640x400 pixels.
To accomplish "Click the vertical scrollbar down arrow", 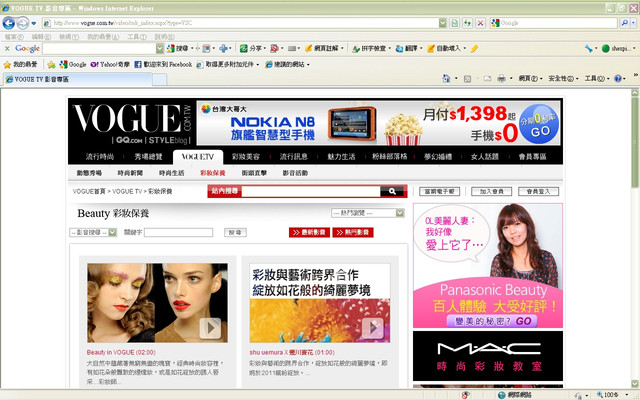I will [635, 384].
